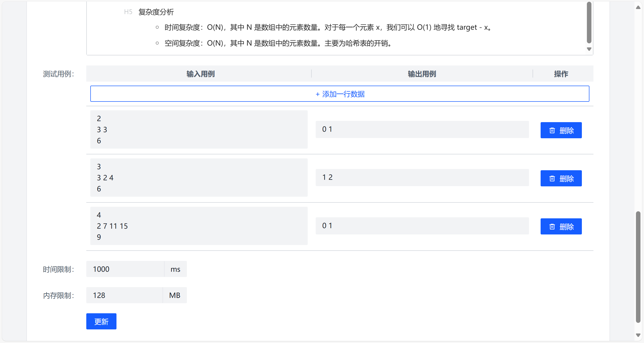
Task: Delete the first test case row
Action: click(x=561, y=130)
